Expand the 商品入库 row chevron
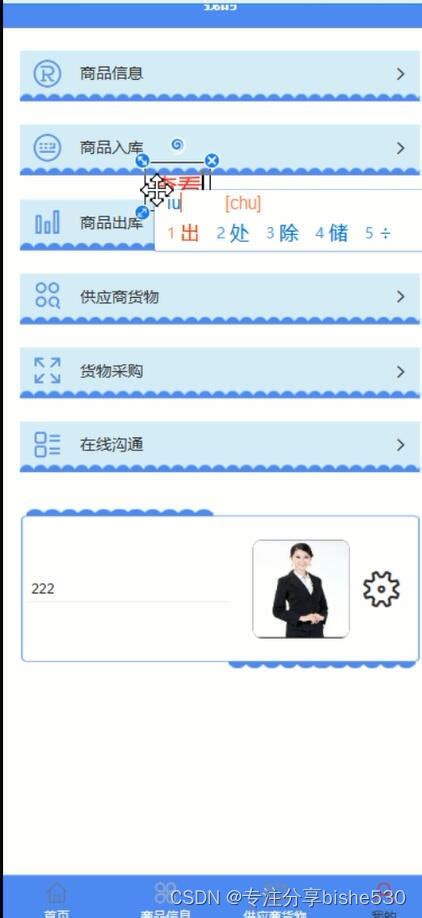Image resolution: width=422 pixels, height=918 pixels. [x=400, y=148]
